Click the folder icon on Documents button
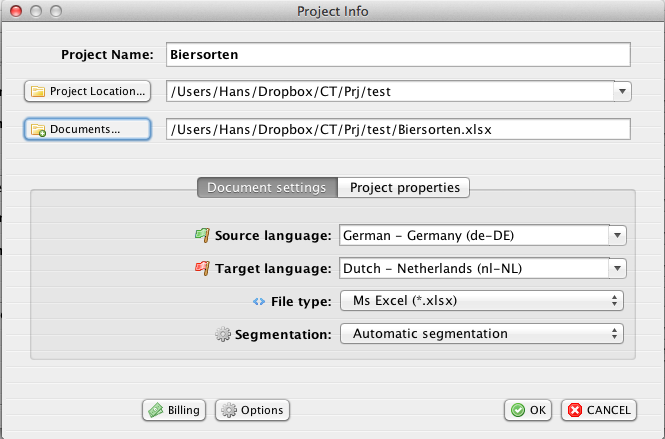Screen dimensions: 665x439 click(39, 130)
